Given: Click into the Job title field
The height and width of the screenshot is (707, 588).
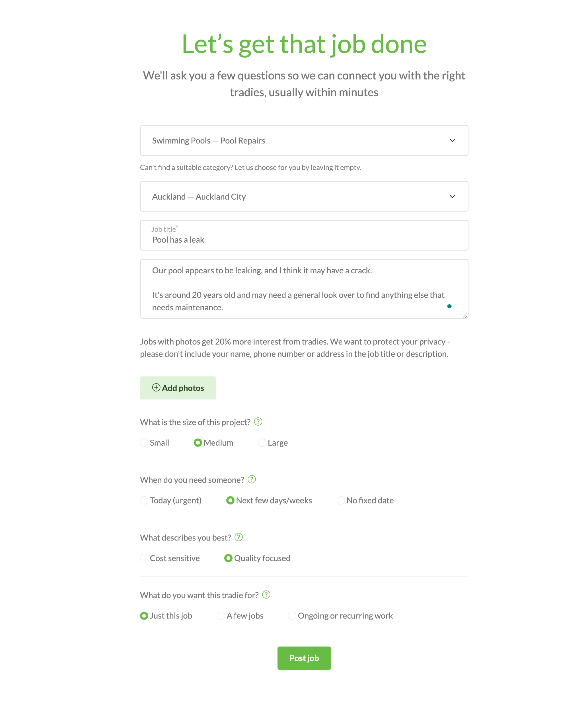Looking at the screenshot, I should point(304,235).
